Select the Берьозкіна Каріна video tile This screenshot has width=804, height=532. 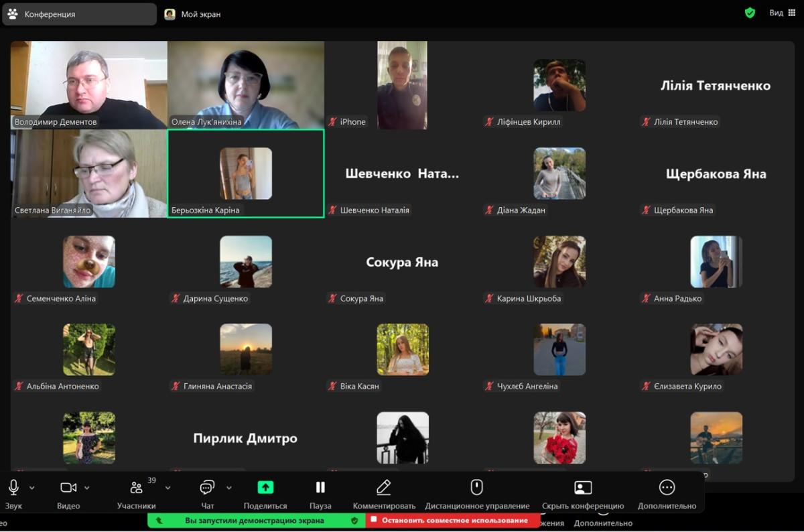245,174
